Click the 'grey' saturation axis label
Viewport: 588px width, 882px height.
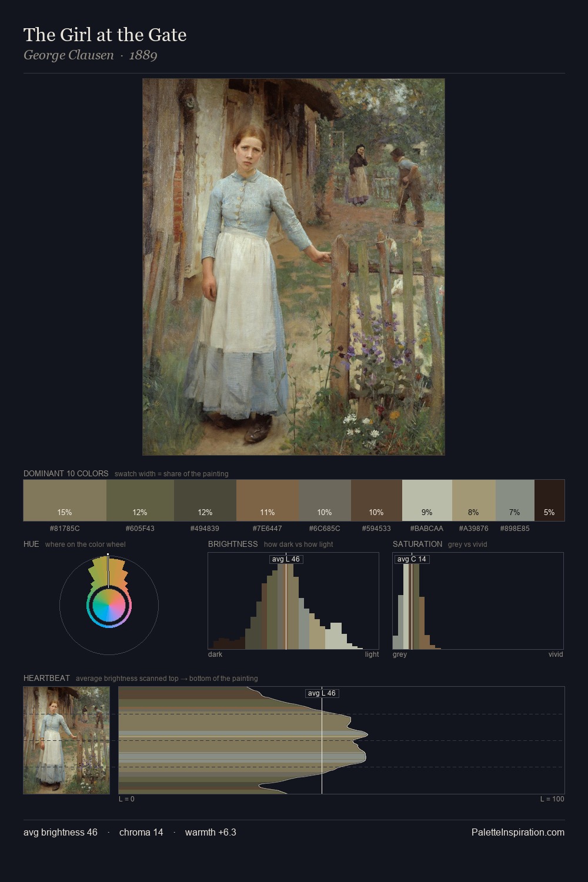(x=400, y=654)
